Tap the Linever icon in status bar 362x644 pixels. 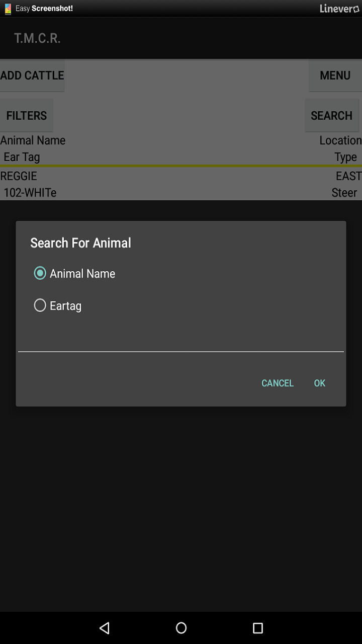pyautogui.click(x=357, y=9)
